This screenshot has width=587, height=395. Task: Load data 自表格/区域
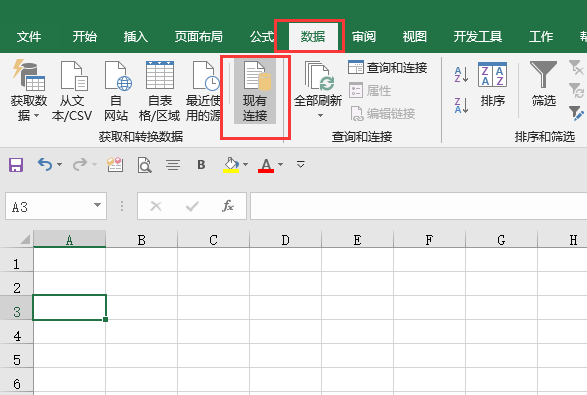coord(159,90)
